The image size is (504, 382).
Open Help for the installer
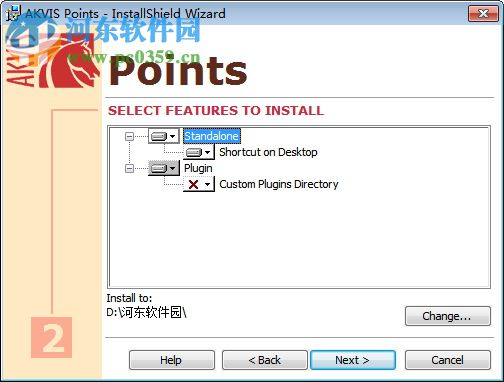point(172,360)
